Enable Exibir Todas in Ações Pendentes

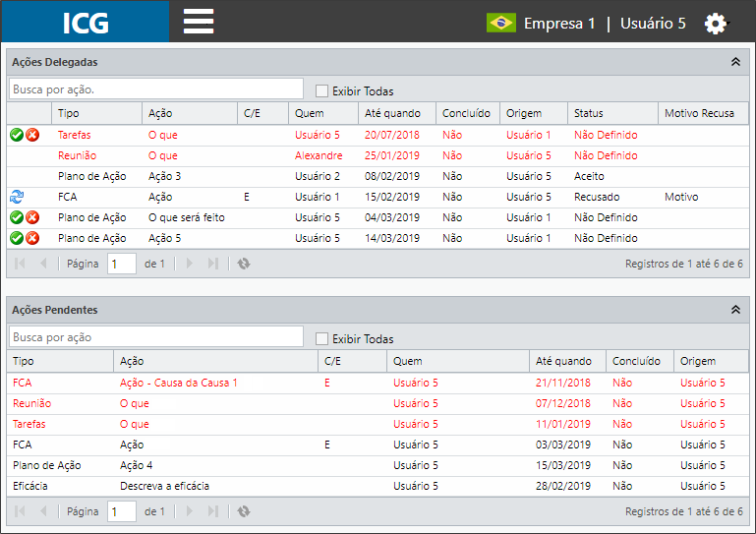tap(321, 338)
